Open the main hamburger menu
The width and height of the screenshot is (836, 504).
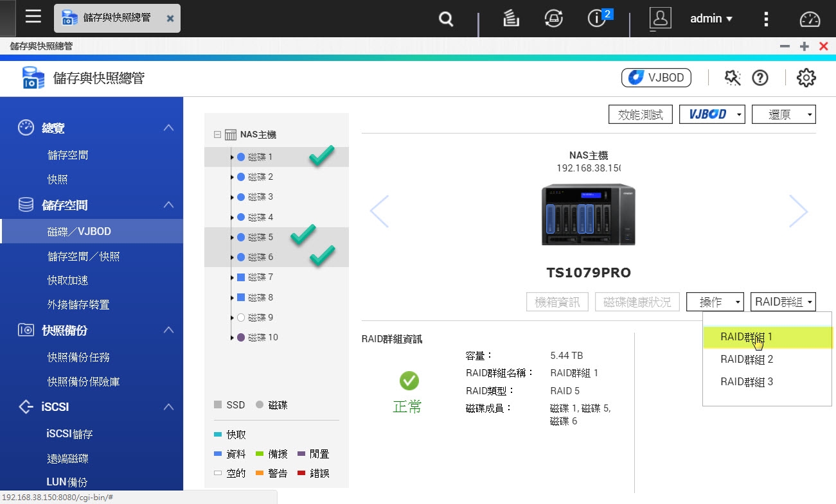click(33, 17)
